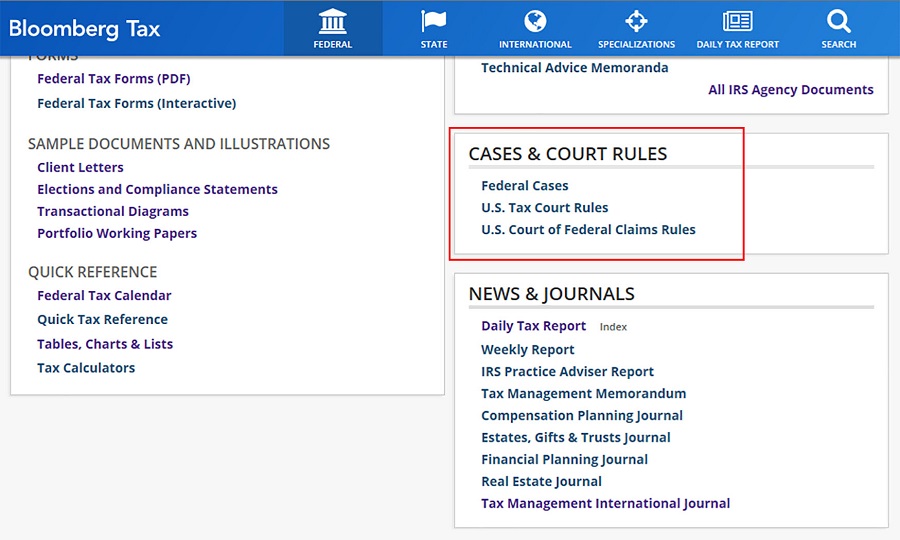
Task: Open Tax Calculators
Action: point(86,367)
